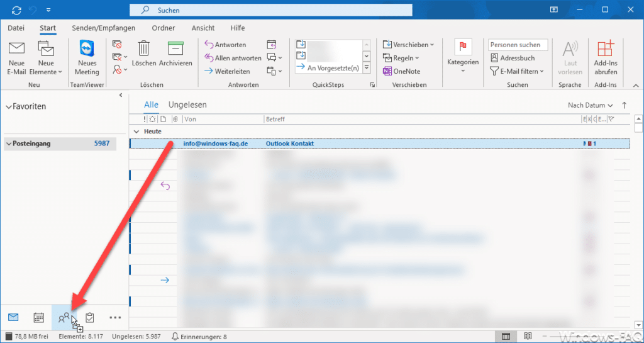Click into the Personen suchen field
This screenshot has height=343, width=644.
tap(518, 45)
